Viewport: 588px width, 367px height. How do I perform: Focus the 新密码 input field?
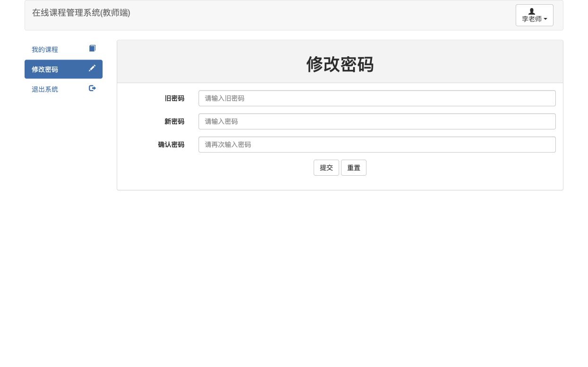point(377,121)
